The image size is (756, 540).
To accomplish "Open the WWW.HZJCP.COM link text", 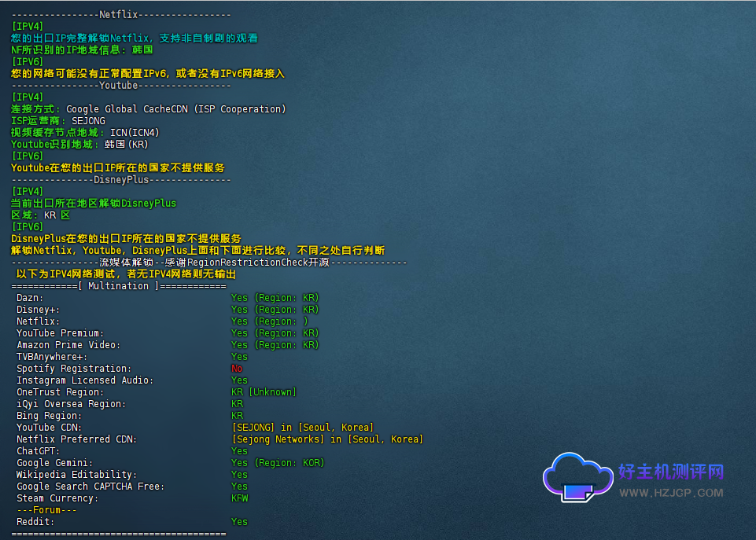I will click(x=671, y=493).
